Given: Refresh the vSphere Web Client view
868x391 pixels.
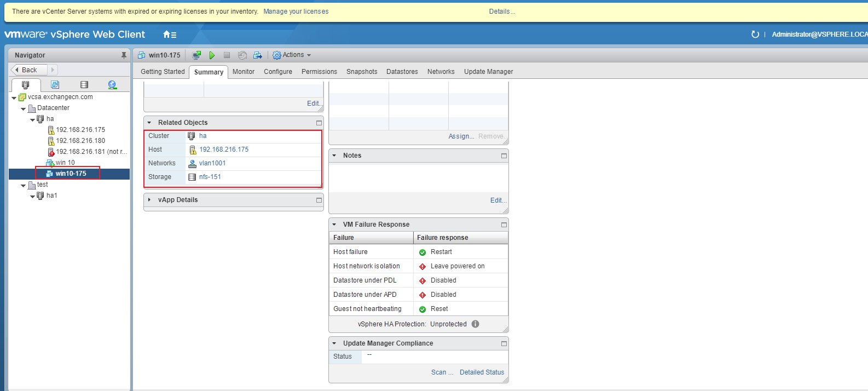Looking at the screenshot, I should coord(755,34).
